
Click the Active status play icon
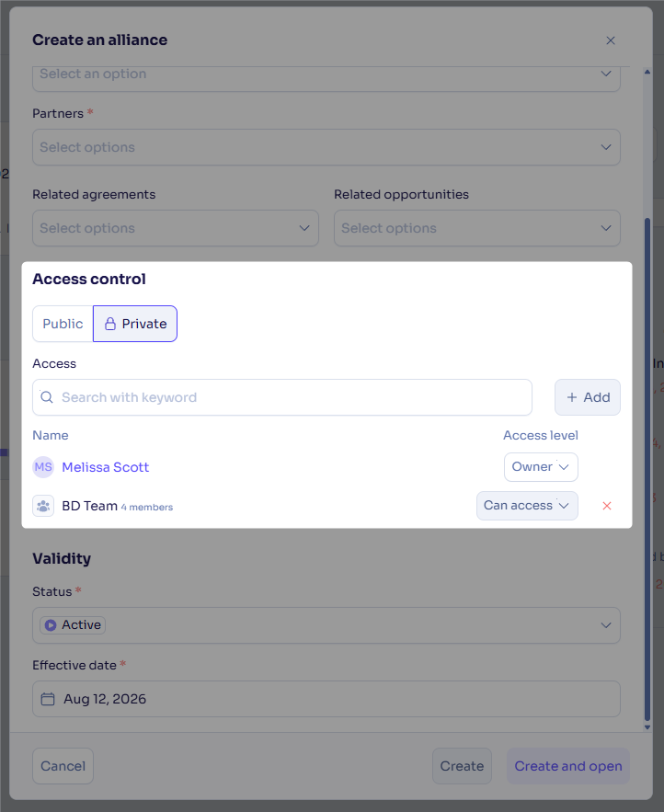click(x=51, y=625)
